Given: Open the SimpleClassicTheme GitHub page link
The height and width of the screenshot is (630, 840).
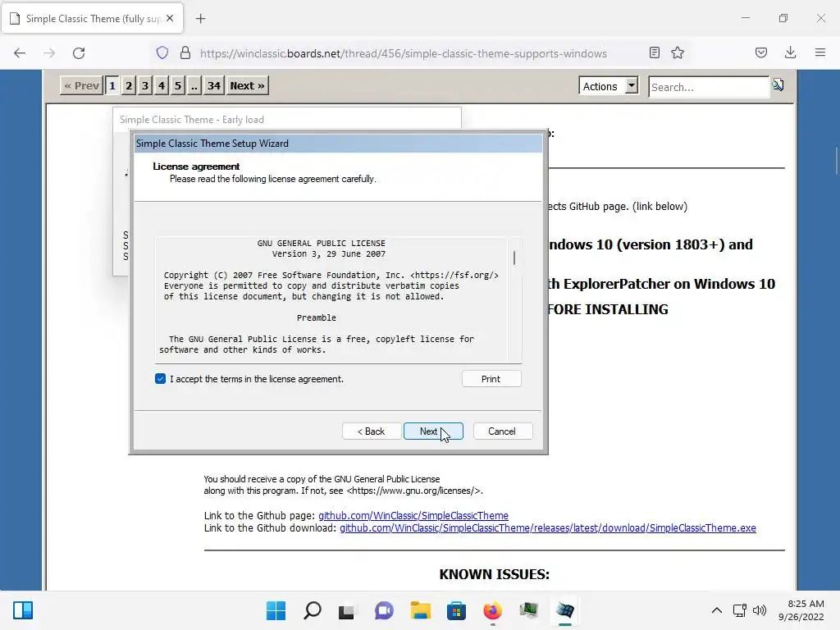Looking at the screenshot, I should pyautogui.click(x=413, y=515).
